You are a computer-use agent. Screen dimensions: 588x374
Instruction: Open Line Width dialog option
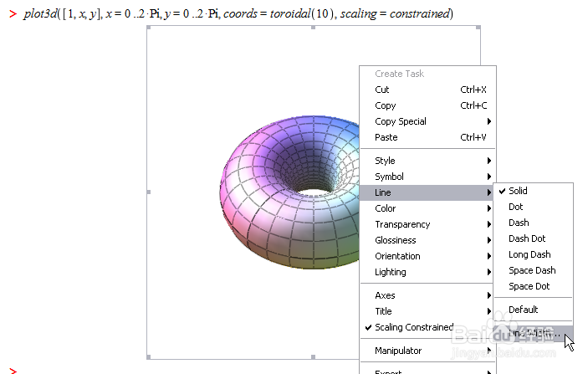tap(535, 333)
